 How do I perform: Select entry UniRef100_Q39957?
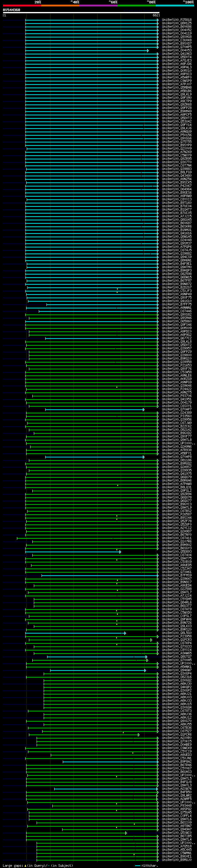(x=176, y=349)
